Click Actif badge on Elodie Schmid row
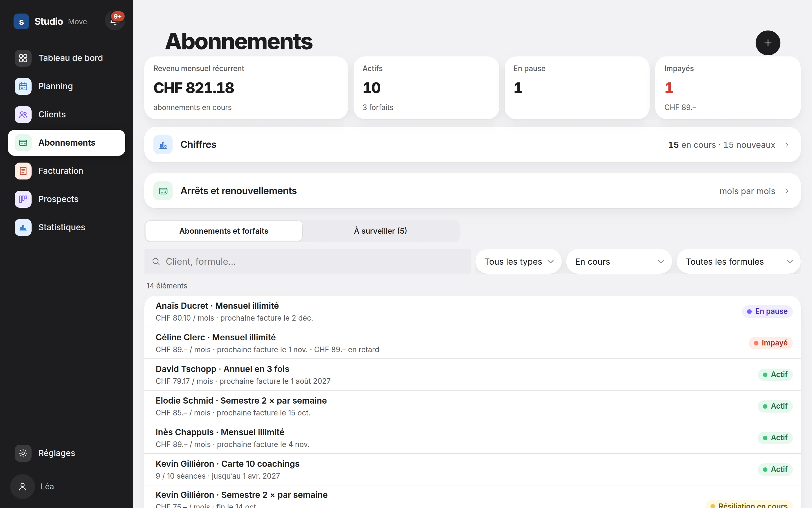 (x=775, y=406)
